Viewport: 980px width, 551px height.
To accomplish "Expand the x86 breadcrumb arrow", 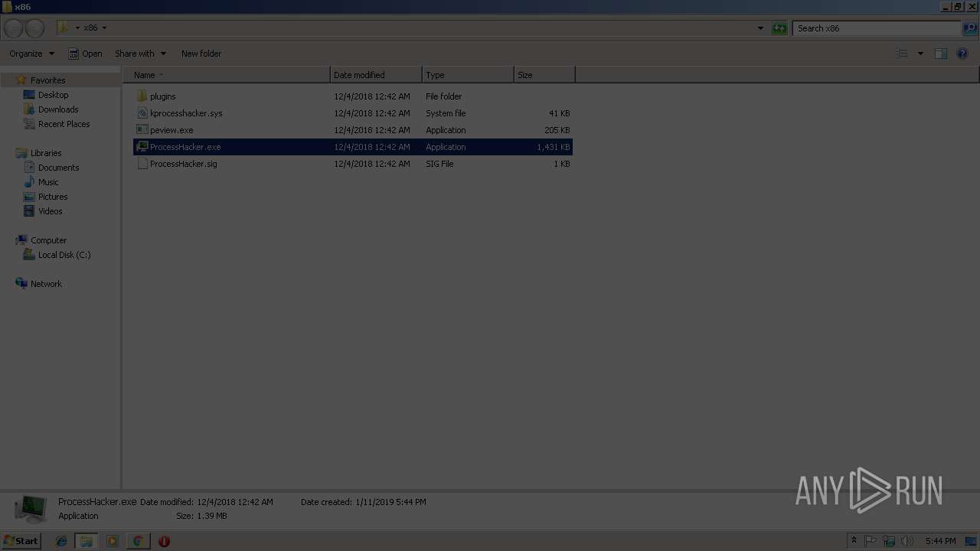I will (104, 28).
